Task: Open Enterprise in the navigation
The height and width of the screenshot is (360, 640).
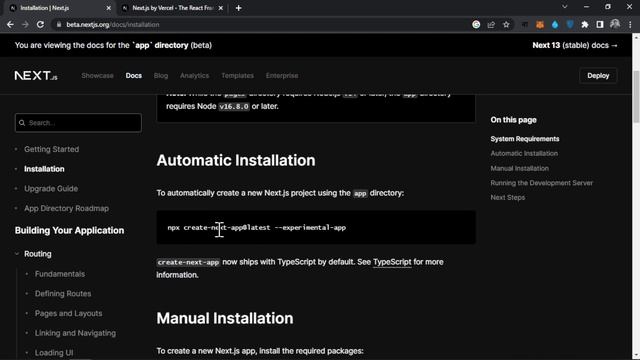Action: [282, 76]
